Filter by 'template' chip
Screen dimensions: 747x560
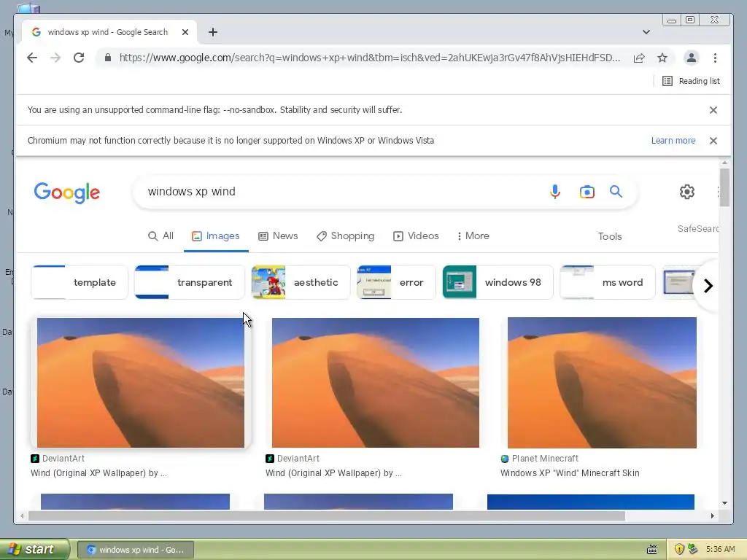tap(80, 282)
